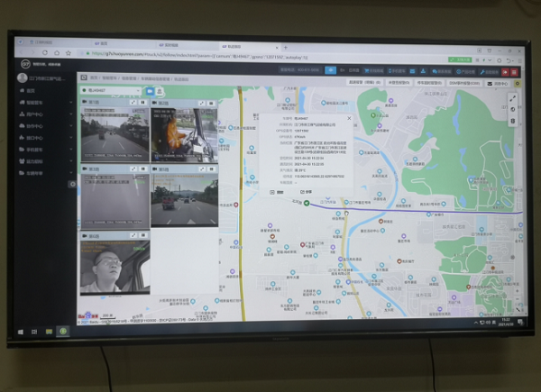Expand the sidebar item with people group icon
This screenshot has width=541, height=392.
click(x=70, y=161)
